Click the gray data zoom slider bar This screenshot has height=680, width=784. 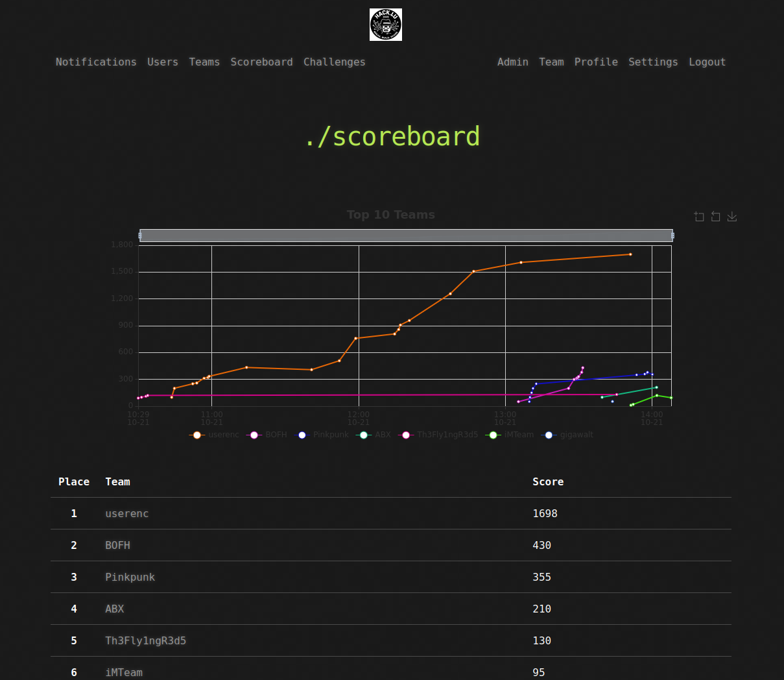[x=406, y=236]
